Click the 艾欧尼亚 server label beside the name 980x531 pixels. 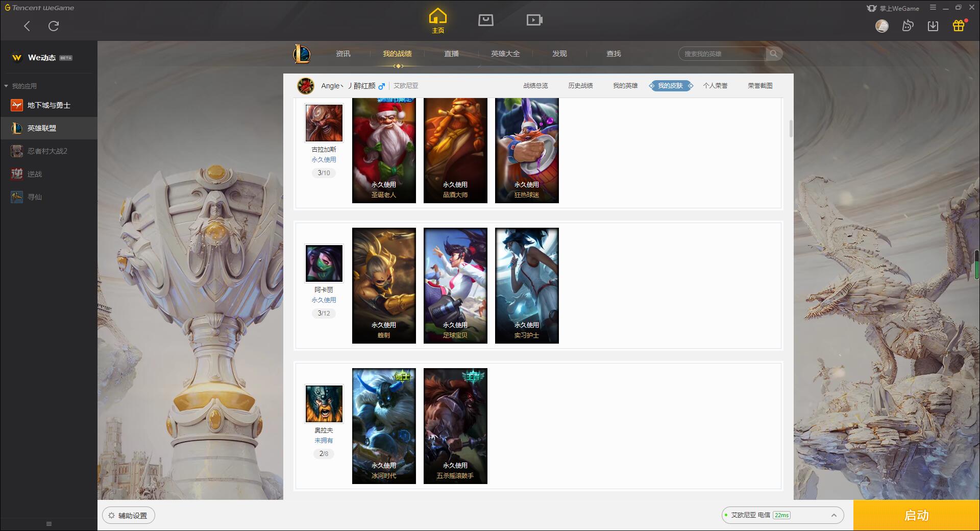pos(406,86)
